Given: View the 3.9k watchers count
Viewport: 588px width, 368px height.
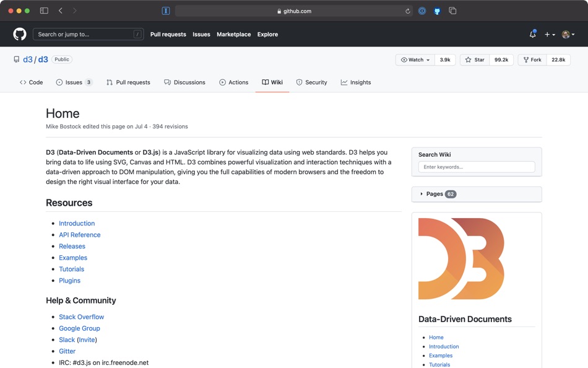Looking at the screenshot, I should coord(445,59).
